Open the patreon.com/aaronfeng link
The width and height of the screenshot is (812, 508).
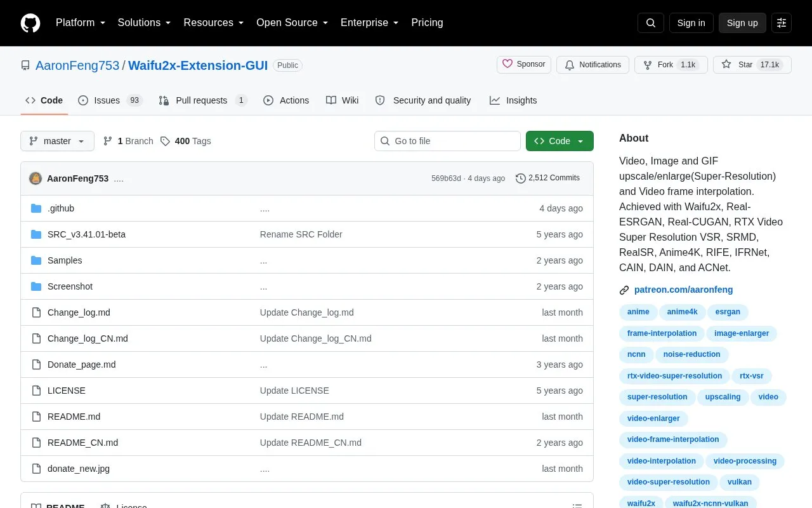tap(683, 290)
